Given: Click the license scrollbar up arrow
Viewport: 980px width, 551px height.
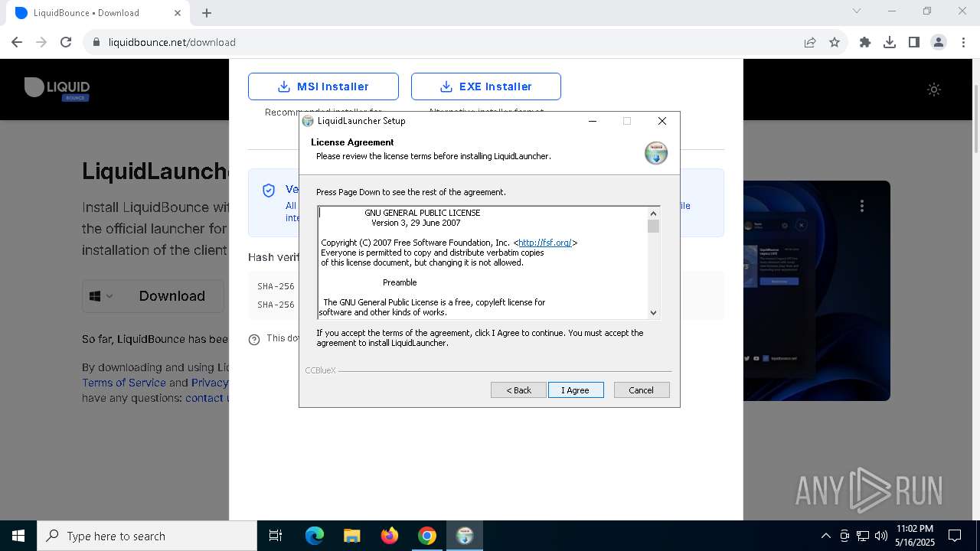Looking at the screenshot, I should [653, 214].
